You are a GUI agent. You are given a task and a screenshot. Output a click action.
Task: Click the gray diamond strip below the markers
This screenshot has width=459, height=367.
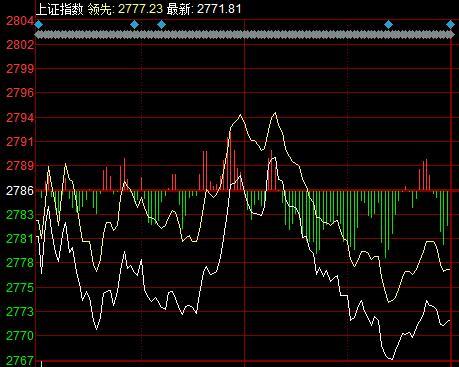click(x=244, y=35)
